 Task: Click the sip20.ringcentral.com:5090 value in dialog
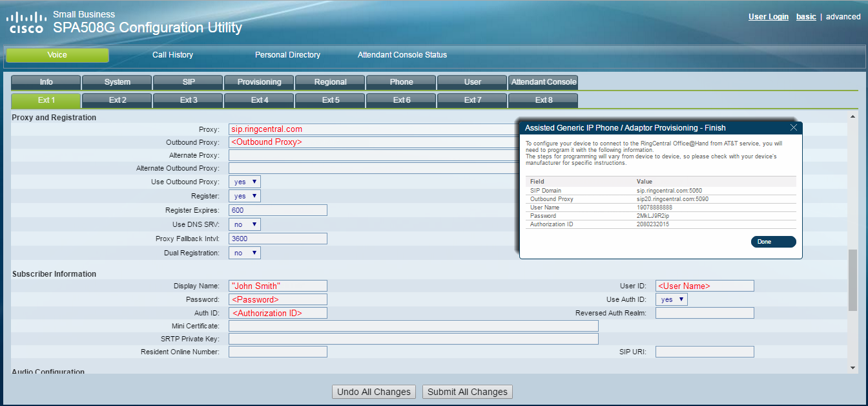(x=672, y=199)
